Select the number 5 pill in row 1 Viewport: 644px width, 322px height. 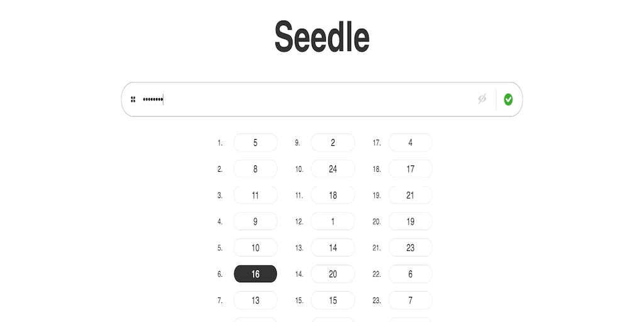click(255, 143)
